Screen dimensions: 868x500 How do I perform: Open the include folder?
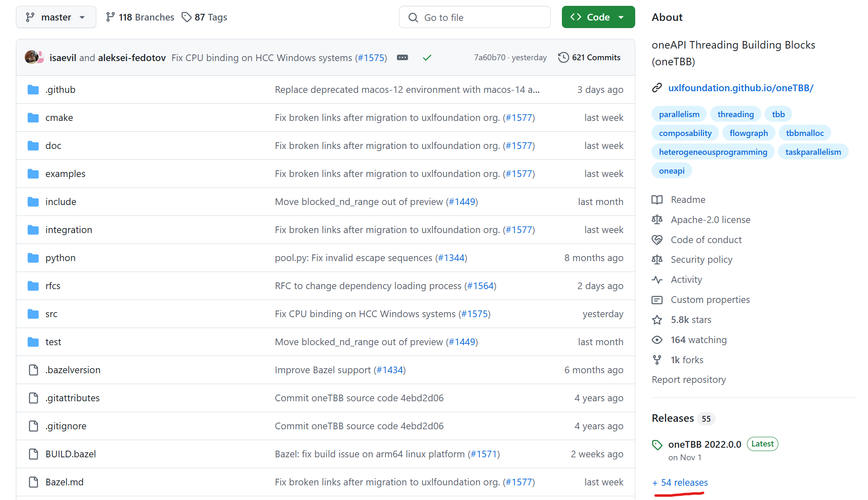coord(61,202)
